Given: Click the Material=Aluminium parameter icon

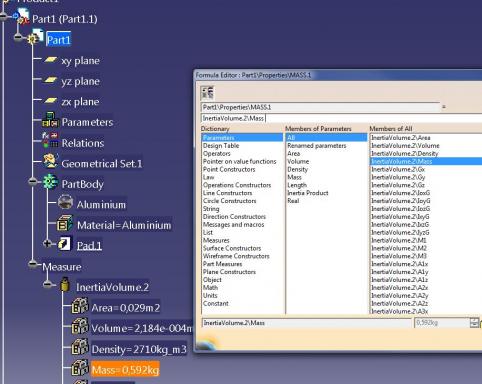Looking at the screenshot, I should coord(65,223).
